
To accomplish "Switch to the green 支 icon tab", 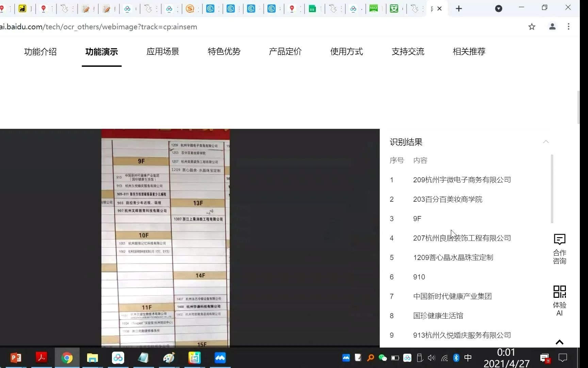I will [x=394, y=9].
